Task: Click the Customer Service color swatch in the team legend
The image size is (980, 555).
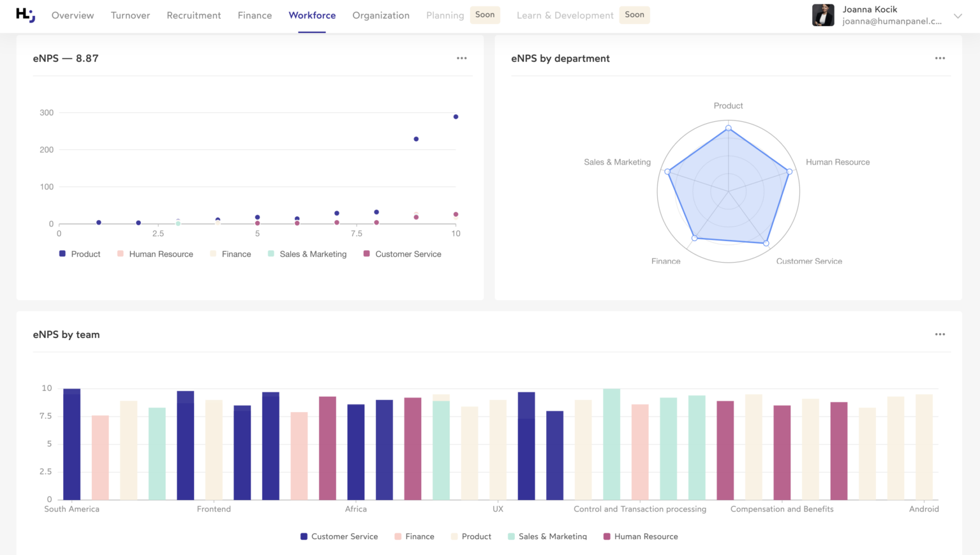Action: click(304, 536)
